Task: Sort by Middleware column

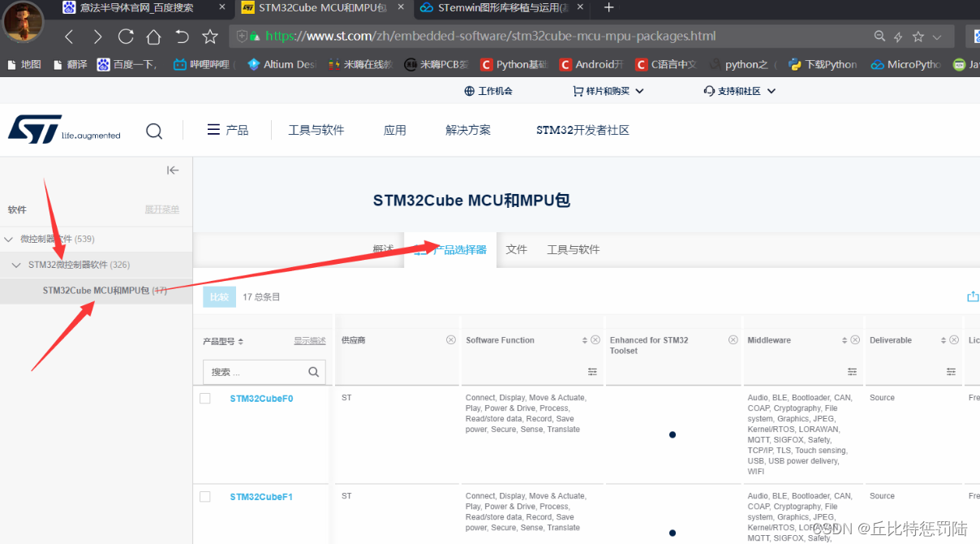Action: 845,340
